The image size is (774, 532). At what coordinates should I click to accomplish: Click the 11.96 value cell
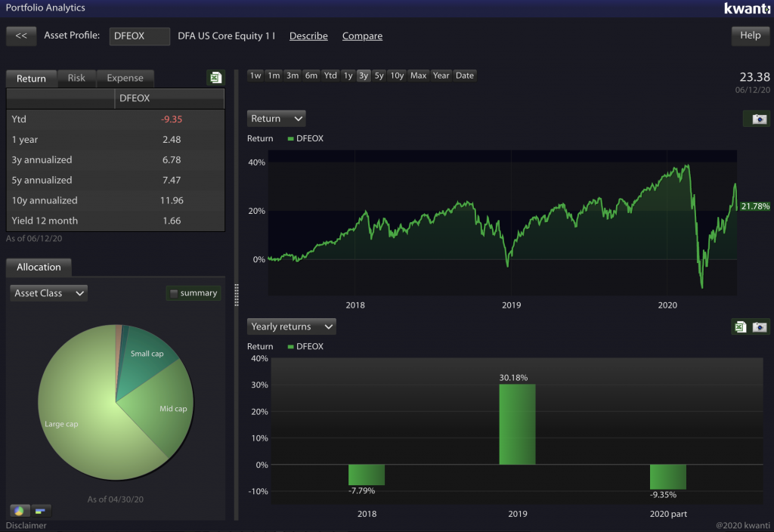[172, 200]
